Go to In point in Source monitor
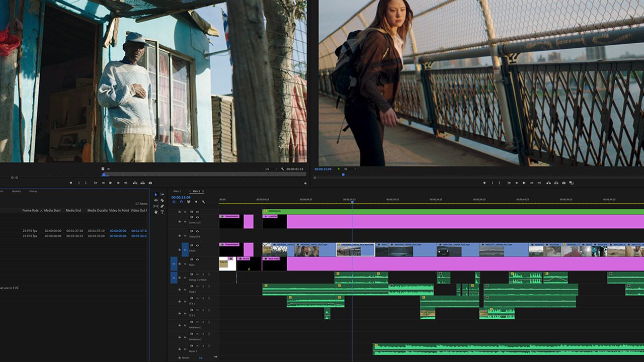 click(x=96, y=183)
